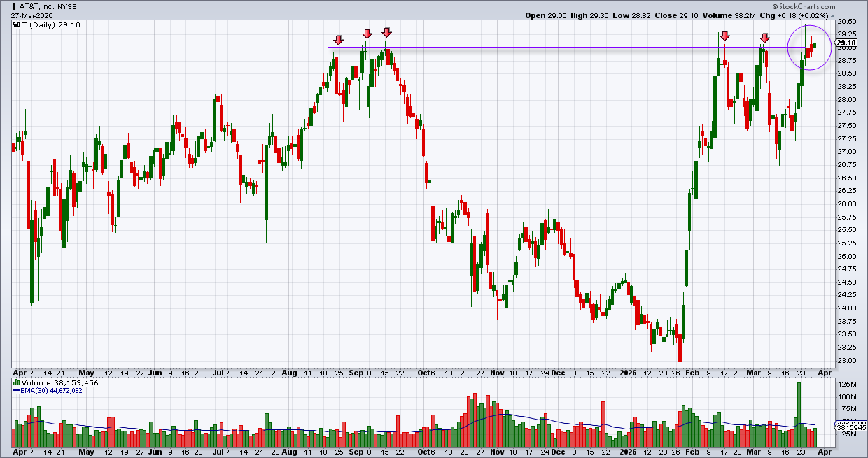Click the 28.25 price axis label

click(847, 87)
